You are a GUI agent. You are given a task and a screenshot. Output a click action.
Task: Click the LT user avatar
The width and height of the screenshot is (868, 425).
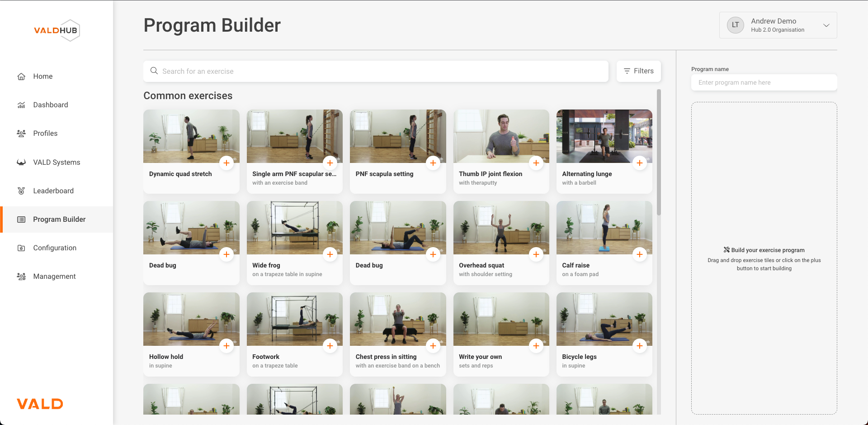tap(736, 25)
